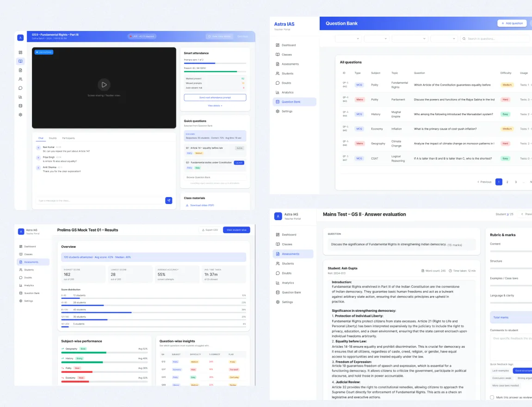Click the Comments to student text area
The height and width of the screenshot is (407, 532).
pyautogui.click(x=511, y=347)
